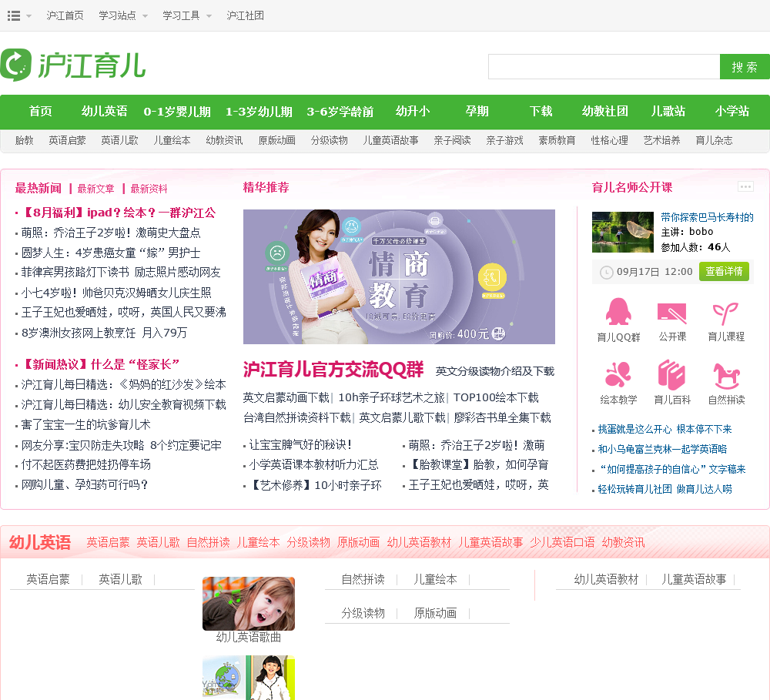
Task: Open 育儿杂志 in the sub navigation
Action: 714,140
